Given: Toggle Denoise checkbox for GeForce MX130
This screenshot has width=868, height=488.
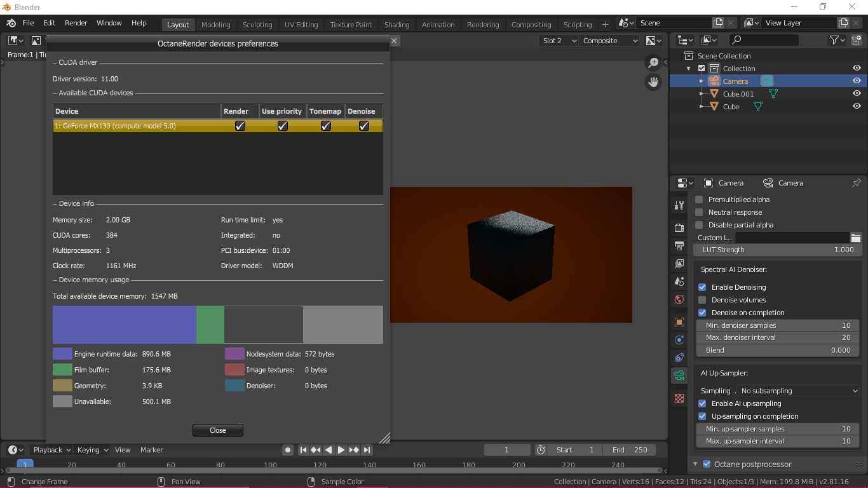Looking at the screenshot, I should [x=364, y=126].
